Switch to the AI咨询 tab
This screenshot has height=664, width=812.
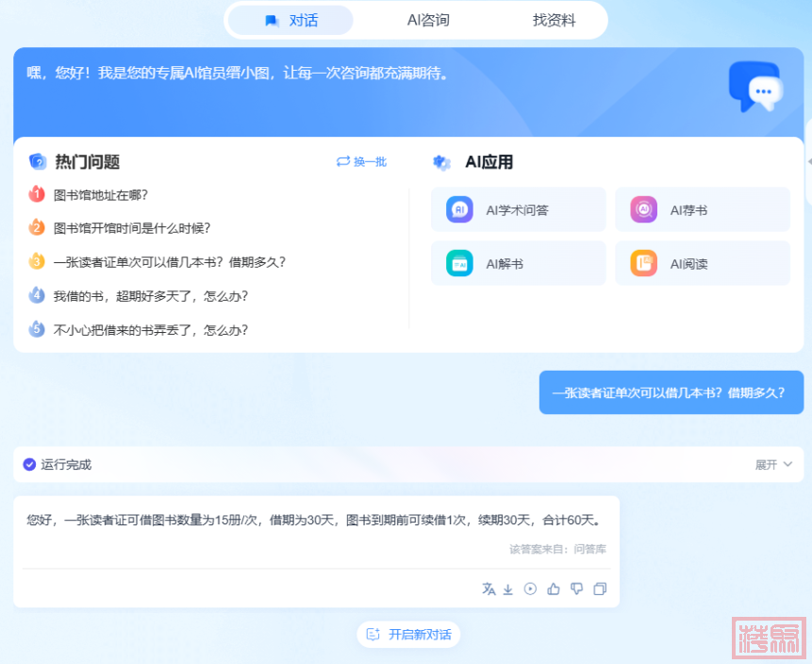(x=427, y=20)
